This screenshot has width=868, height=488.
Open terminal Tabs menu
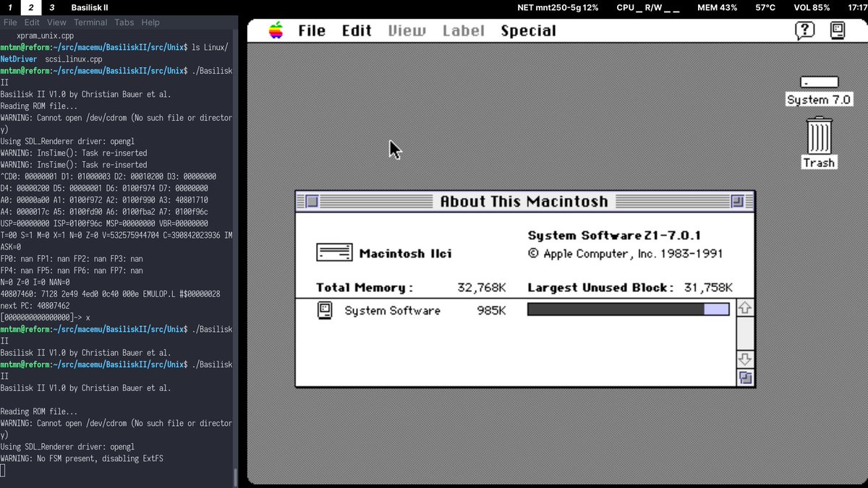(x=124, y=22)
